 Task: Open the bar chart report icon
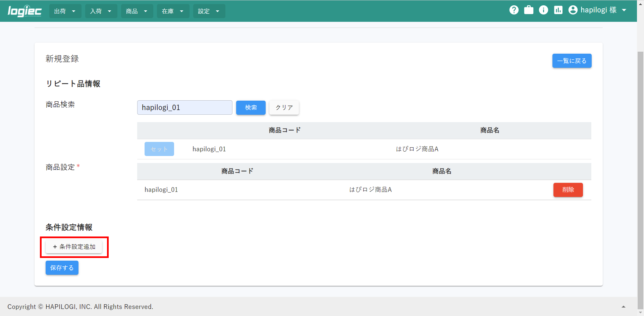(558, 10)
